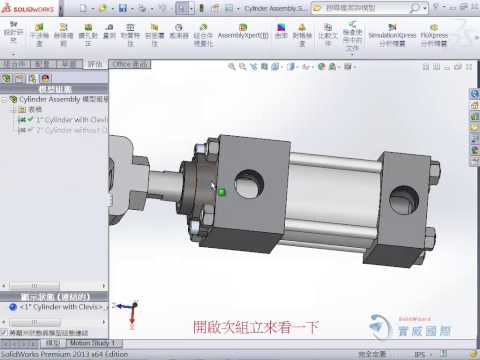Open the Hole Alignment tool (鑽孔對正)
The width and height of the screenshot is (480, 360).
(x=88, y=35)
